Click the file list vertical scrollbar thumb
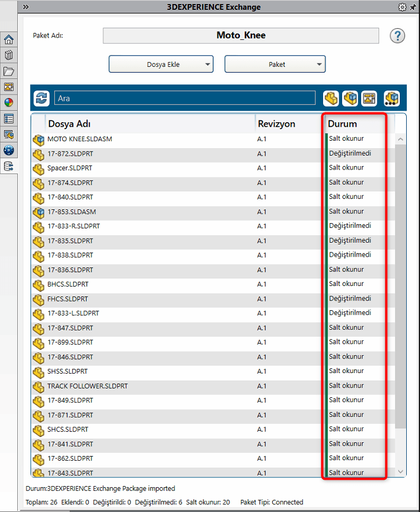This screenshot has width=420, height=512. [400, 287]
